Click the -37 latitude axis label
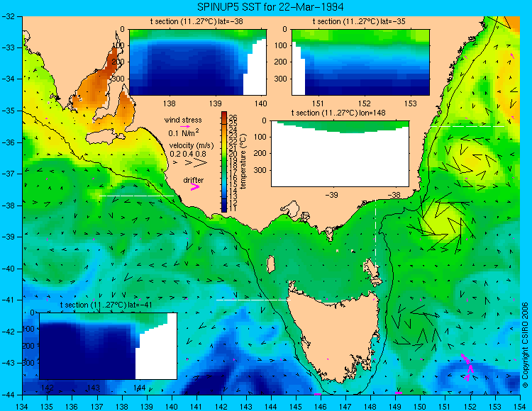532x411 pixels. tap(8, 174)
